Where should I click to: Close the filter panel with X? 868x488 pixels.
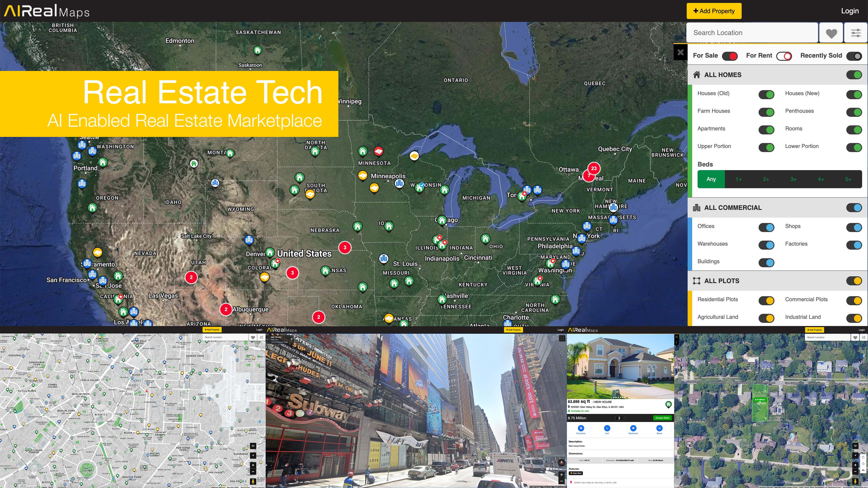(680, 52)
